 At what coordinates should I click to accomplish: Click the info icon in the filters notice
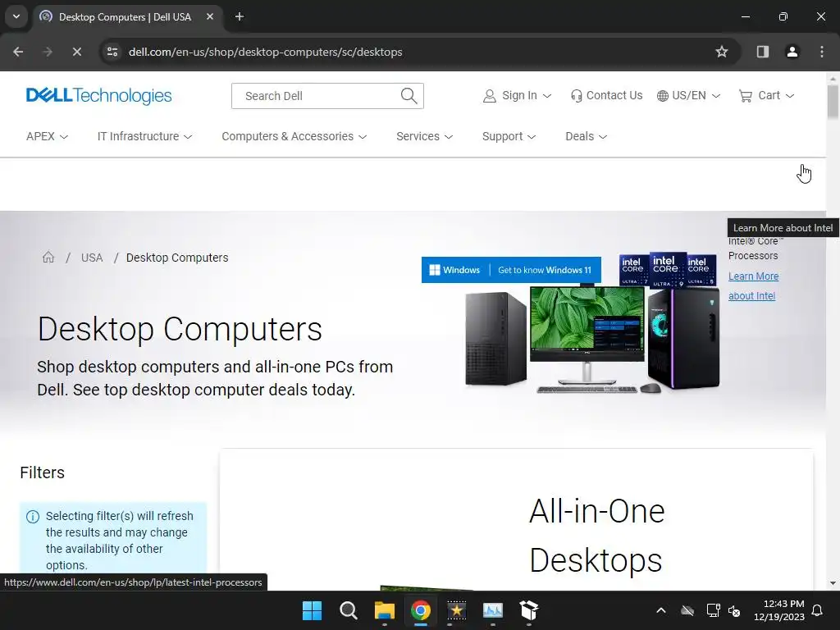click(33, 517)
